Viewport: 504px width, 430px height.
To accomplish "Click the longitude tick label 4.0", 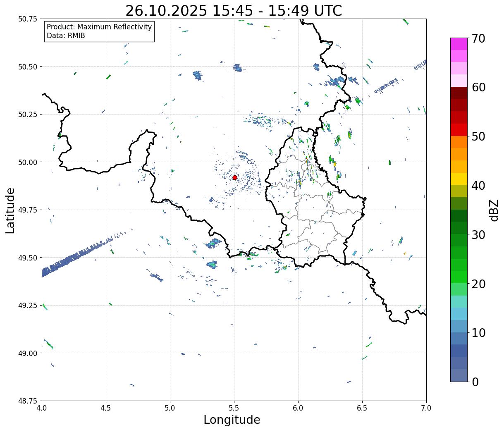I will point(42,408).
